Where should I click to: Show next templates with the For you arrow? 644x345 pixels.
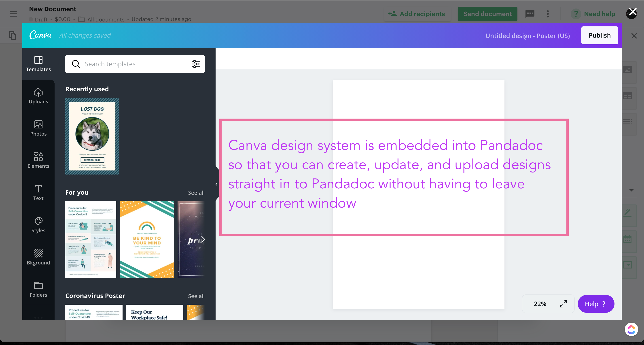point(203,239)
